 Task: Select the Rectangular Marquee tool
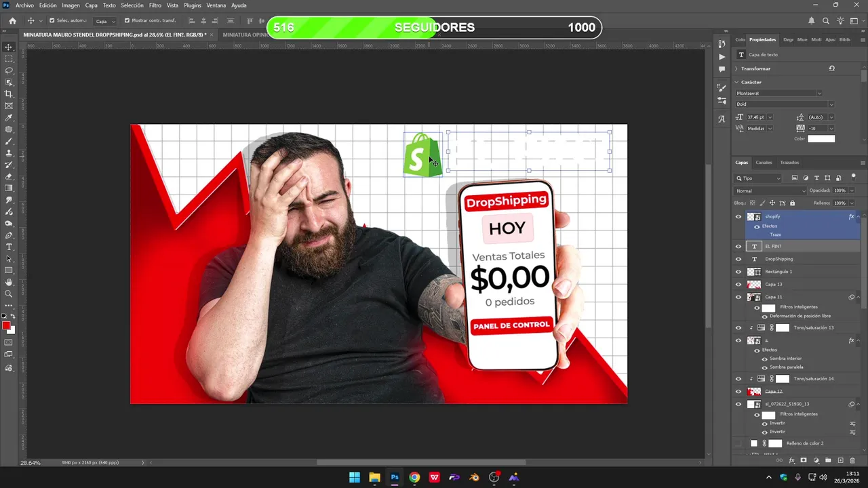point(9,59)
